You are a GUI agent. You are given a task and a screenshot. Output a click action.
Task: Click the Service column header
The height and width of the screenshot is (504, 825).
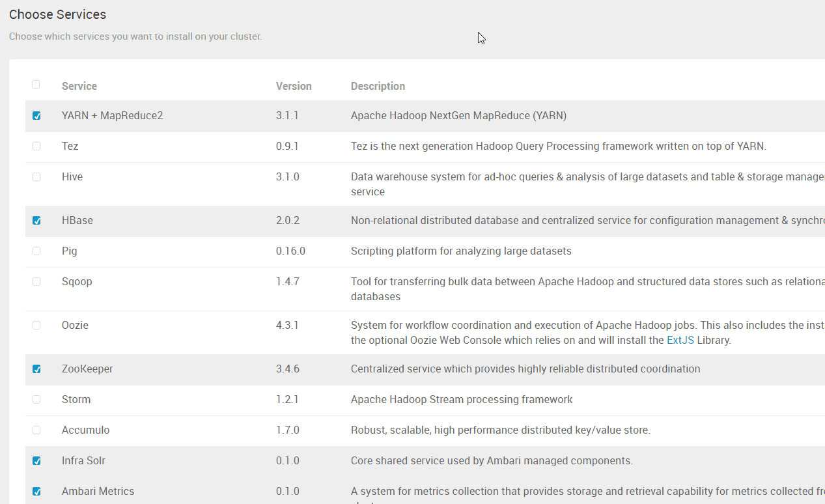79,86
